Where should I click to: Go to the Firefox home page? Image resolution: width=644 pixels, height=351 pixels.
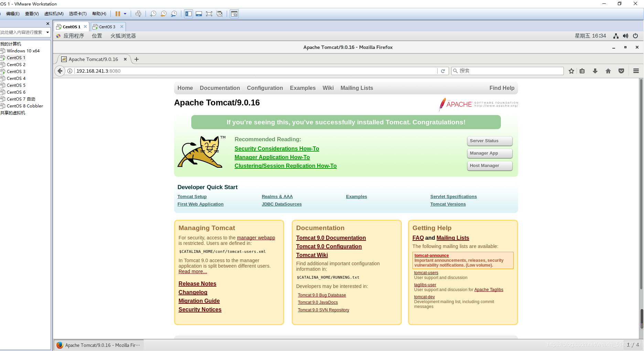click(608, 71)
